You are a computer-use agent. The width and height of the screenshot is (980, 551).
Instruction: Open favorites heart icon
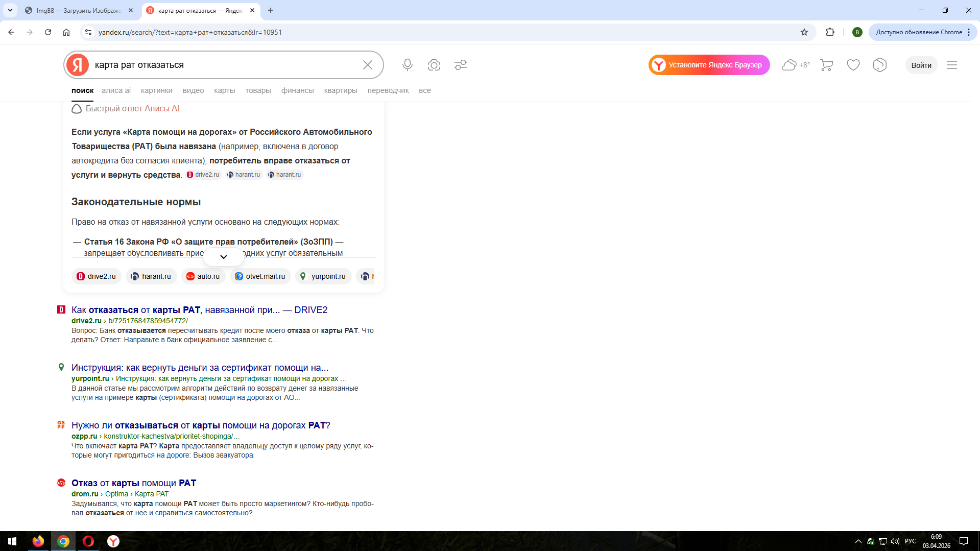tap(853, 65)
